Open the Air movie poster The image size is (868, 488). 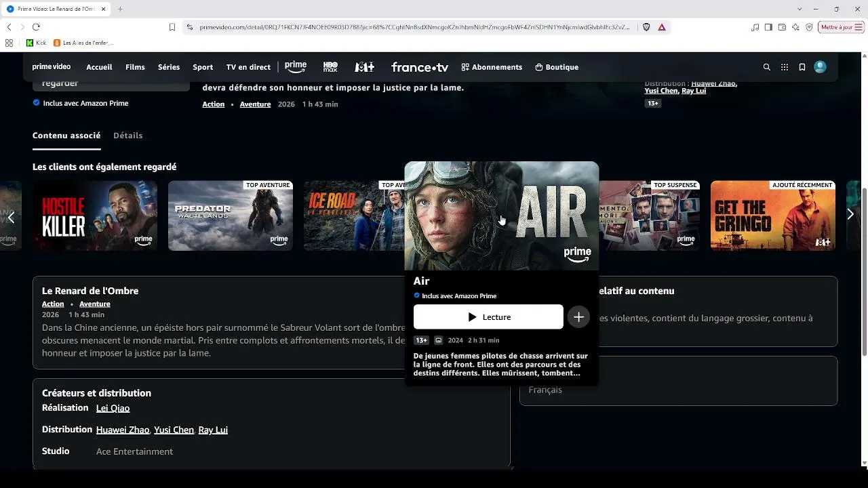502,216
